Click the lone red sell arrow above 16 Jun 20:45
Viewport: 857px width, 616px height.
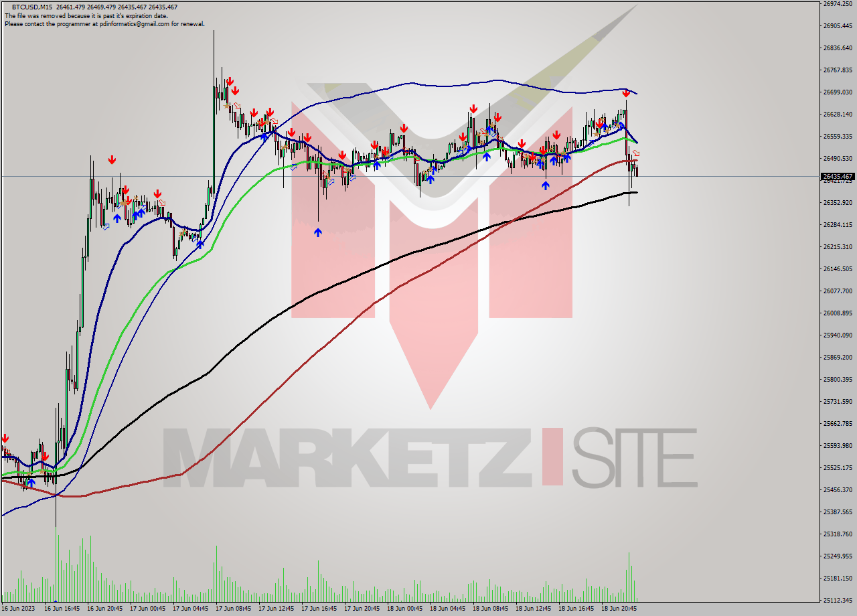(112, 159)
